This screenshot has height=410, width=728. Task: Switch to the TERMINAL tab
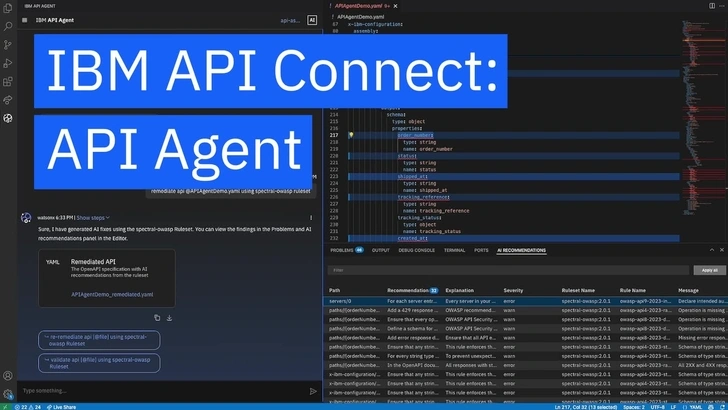click(454, 250)
